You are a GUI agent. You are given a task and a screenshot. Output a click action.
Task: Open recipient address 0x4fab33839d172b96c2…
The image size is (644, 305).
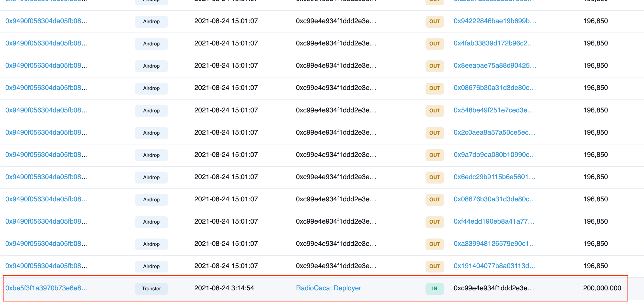point(494,43)
